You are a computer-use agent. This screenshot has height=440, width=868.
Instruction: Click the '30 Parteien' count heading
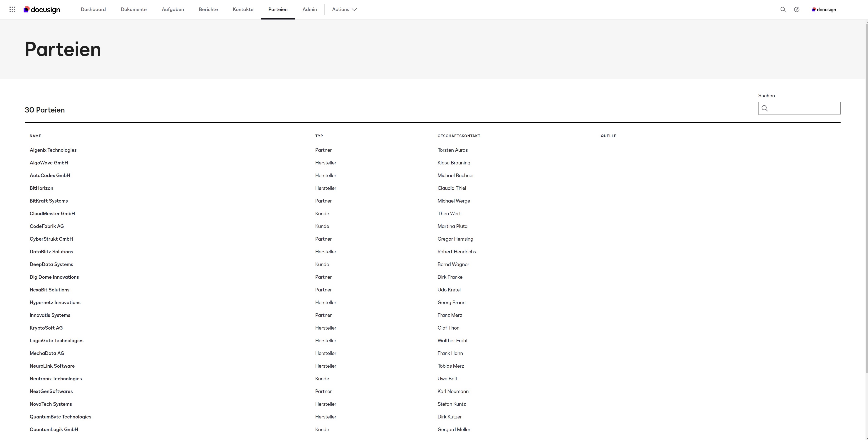click(45, 110)
